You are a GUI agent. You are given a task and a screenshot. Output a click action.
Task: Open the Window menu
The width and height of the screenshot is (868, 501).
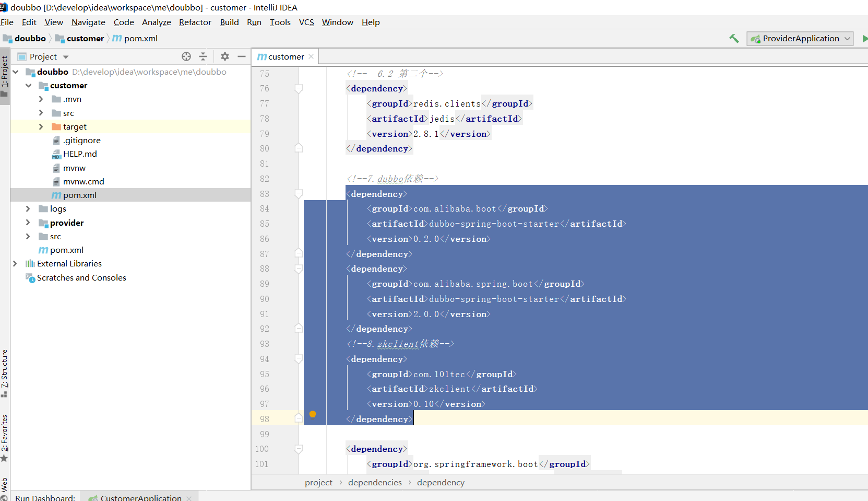pos(338,22)
